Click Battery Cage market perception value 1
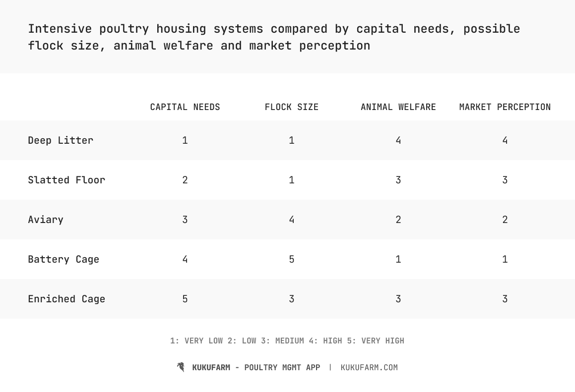Image resolution: width=575 pixels, height=392 pixels. 505,259
